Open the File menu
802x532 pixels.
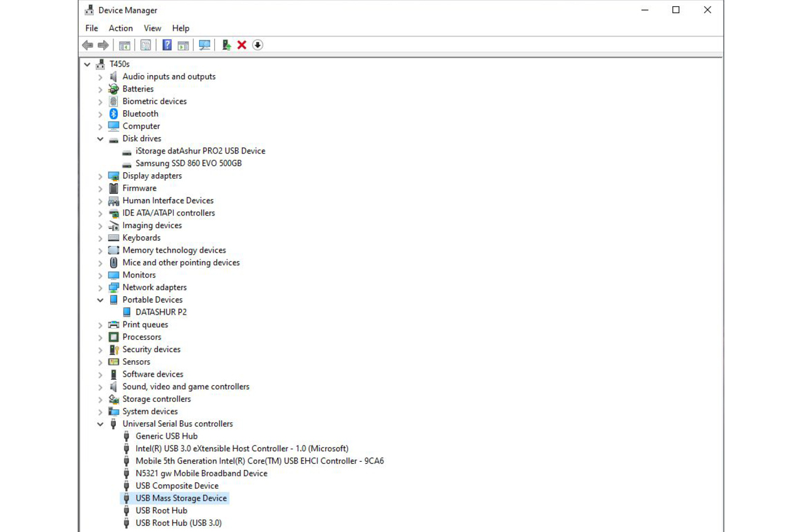click(x=91, y=28)
